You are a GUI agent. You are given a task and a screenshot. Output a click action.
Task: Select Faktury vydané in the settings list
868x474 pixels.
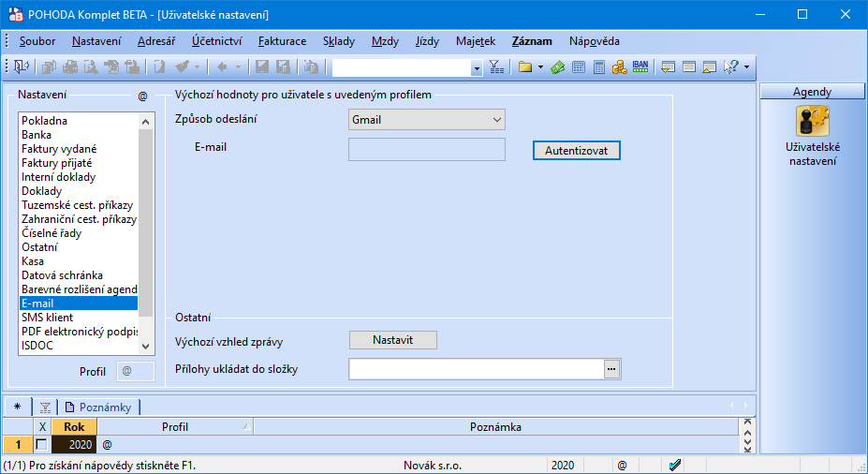pos(79,149)
